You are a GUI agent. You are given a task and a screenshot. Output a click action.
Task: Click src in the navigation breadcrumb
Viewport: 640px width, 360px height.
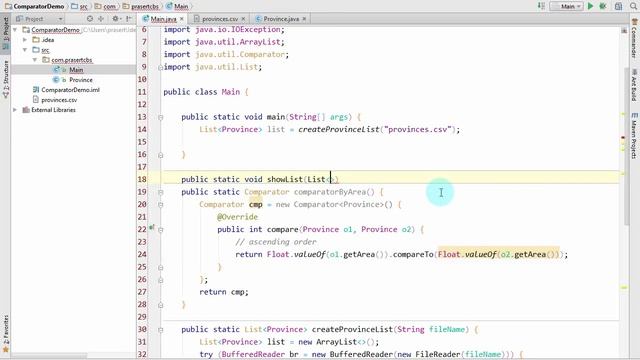click(x=80, y=6)
